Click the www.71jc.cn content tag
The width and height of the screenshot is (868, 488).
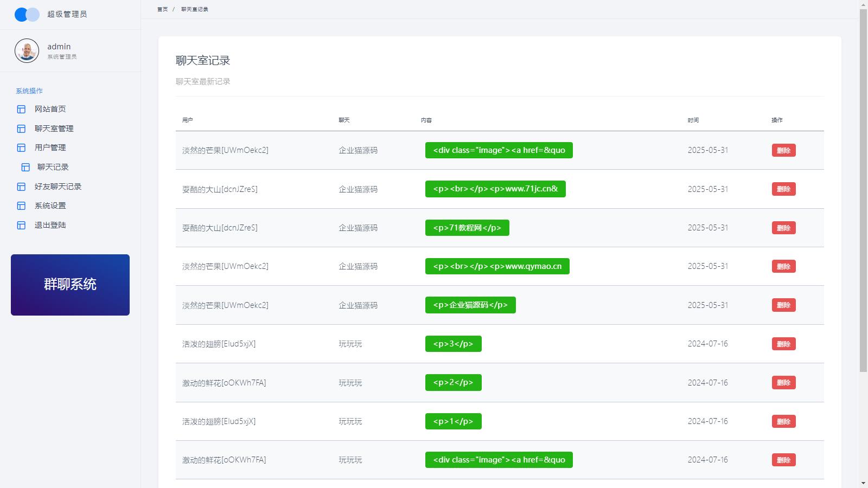[x=495, y=189]
